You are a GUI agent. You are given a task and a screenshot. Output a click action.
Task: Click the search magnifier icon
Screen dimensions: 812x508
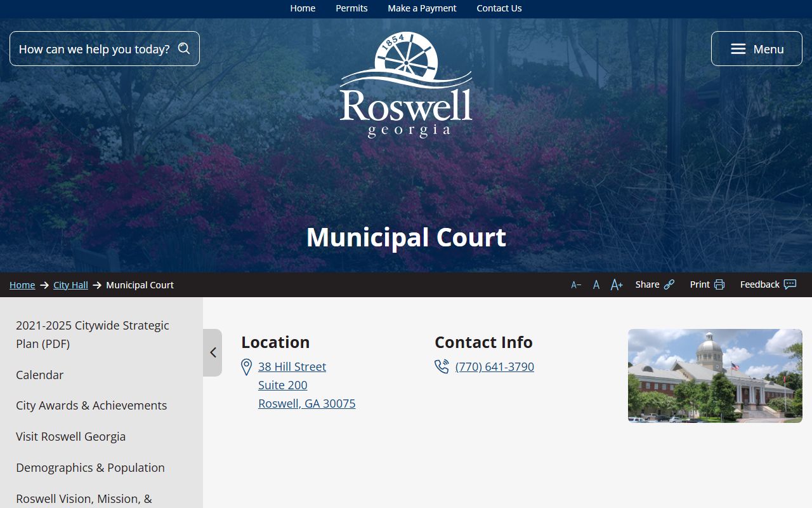[184, 49]
